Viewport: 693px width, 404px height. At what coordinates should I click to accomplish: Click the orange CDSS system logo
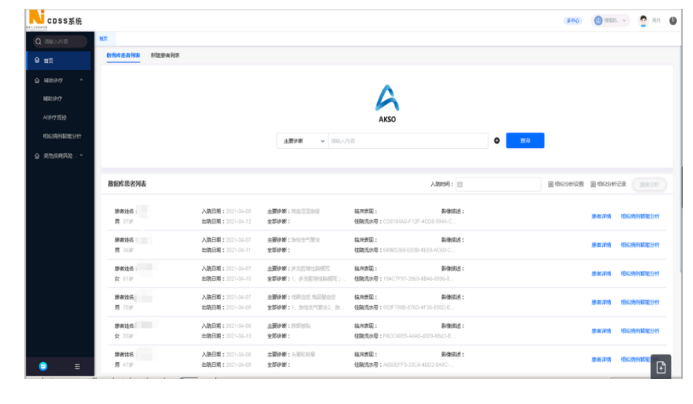tap(36, 17)
